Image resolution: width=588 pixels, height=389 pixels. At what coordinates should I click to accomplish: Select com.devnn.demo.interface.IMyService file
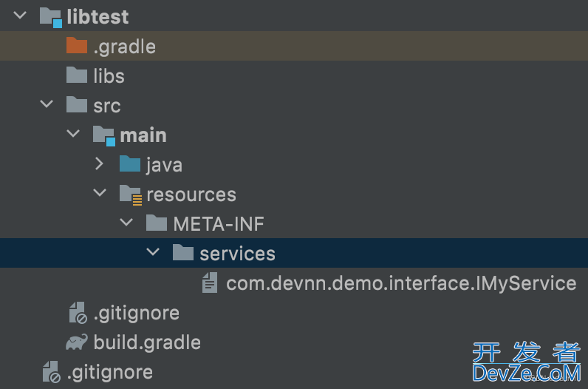(x=401, y=283)
